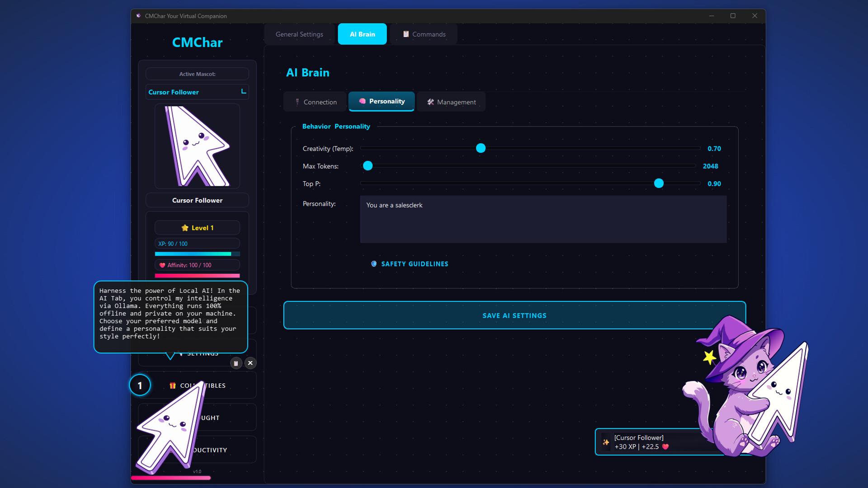Click the heart icon beside Affinity counter
The width and height of the screenshot is (868, 488).
163,265
